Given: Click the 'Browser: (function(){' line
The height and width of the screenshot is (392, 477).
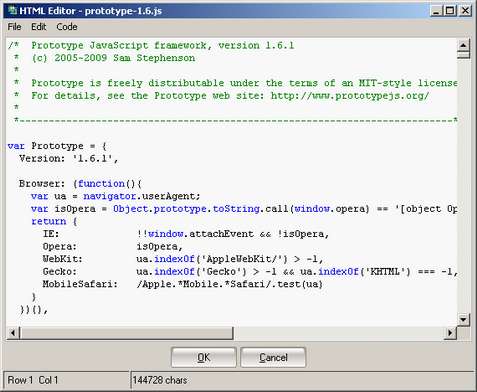Looking at the screenshot, I should (80, 184).
